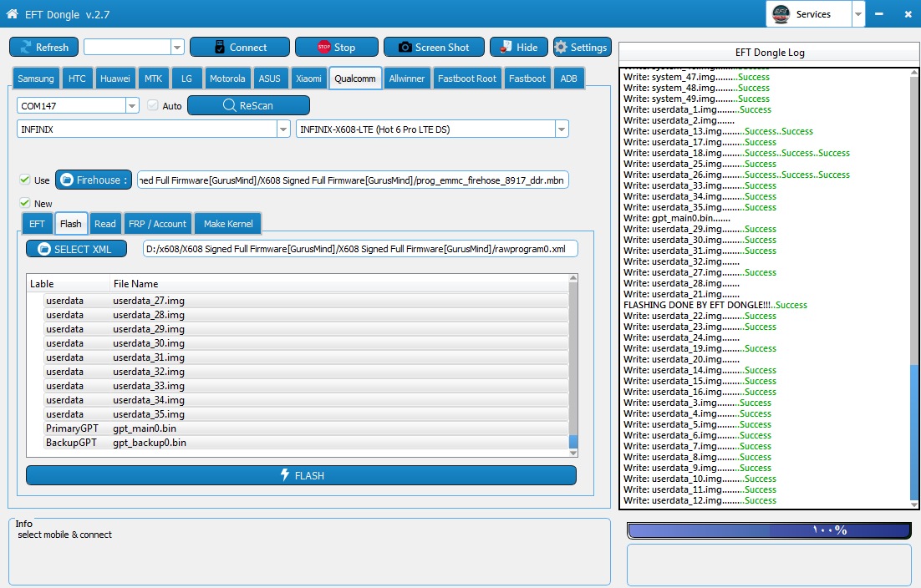Select the gpt_main0.bin row
Viewport: 921px width, 588px height.
pos(306,428)
